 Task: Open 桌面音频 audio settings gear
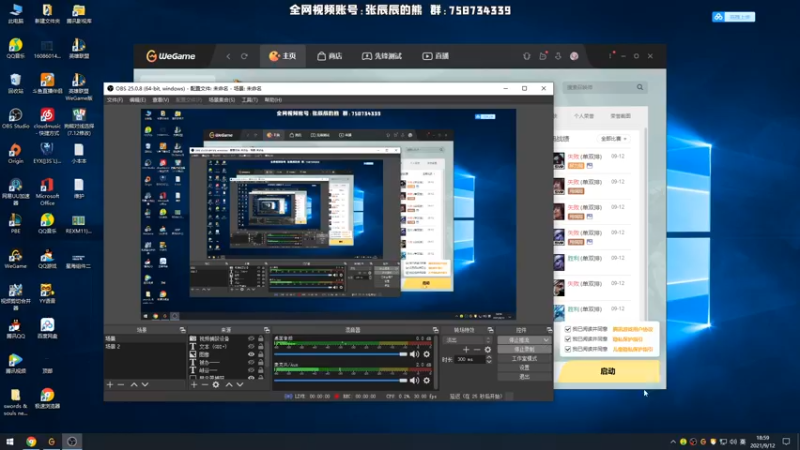(427, 354)
